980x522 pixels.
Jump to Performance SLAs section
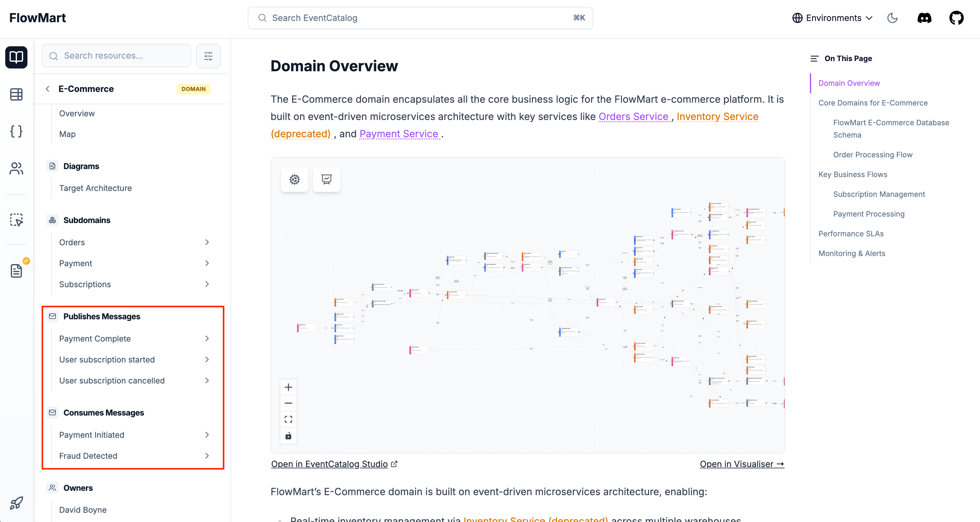tap(851, 234)
